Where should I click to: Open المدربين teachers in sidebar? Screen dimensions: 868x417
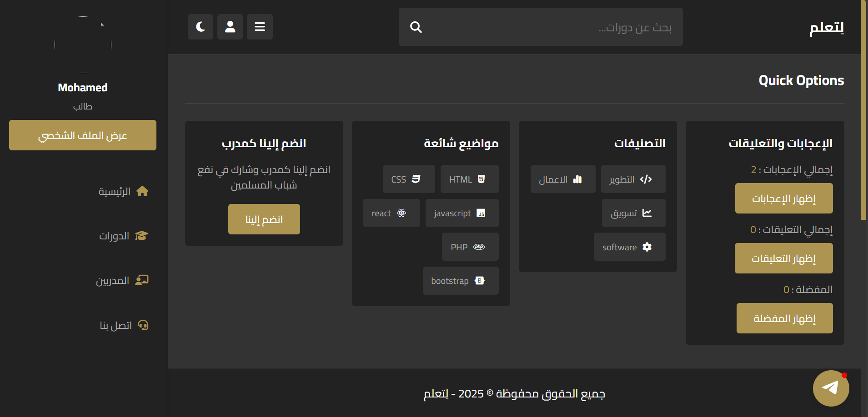tap(122, 280)
